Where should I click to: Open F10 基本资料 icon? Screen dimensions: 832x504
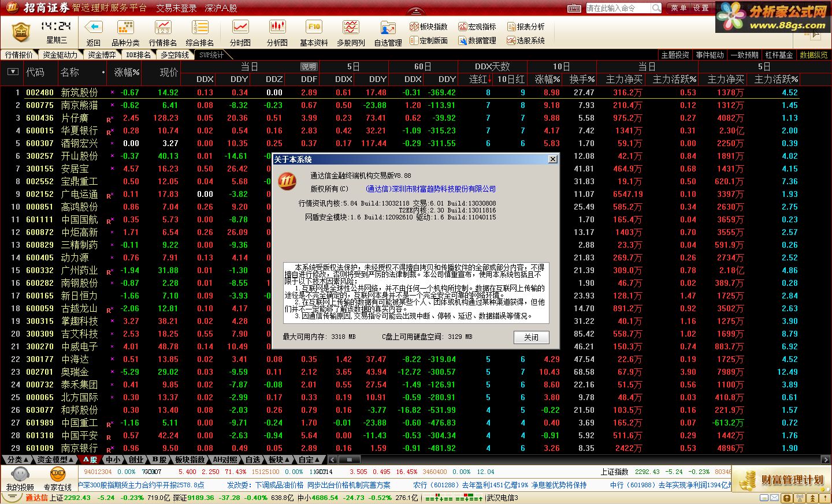[x=314, y=27]
